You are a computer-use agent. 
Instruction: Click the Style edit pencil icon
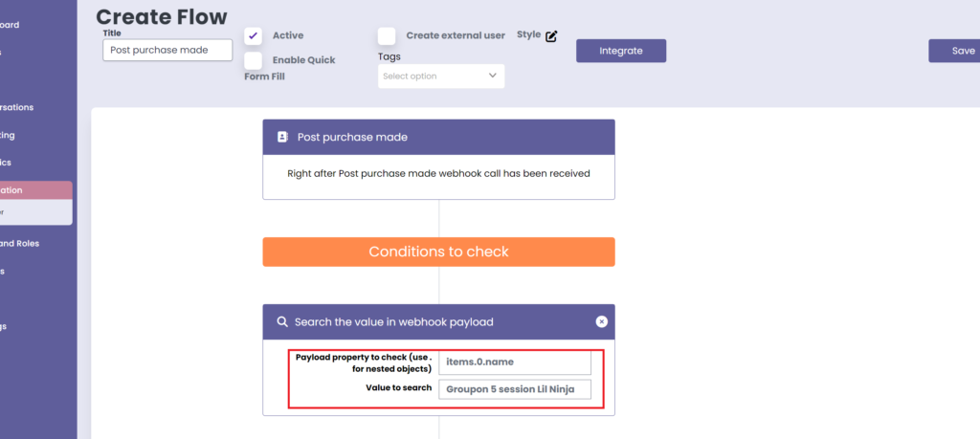pyautogui.click(x=551, y=36)
